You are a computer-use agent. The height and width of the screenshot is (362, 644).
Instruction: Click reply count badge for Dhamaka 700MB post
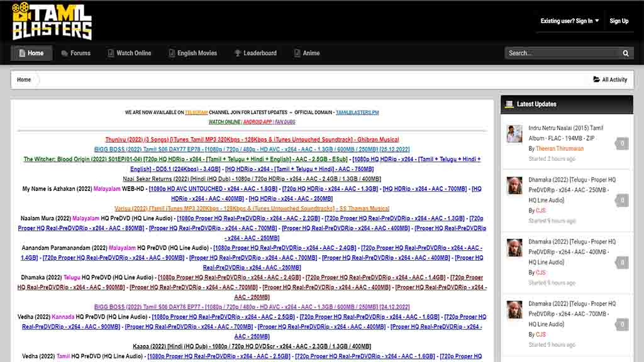click(622, 324)
